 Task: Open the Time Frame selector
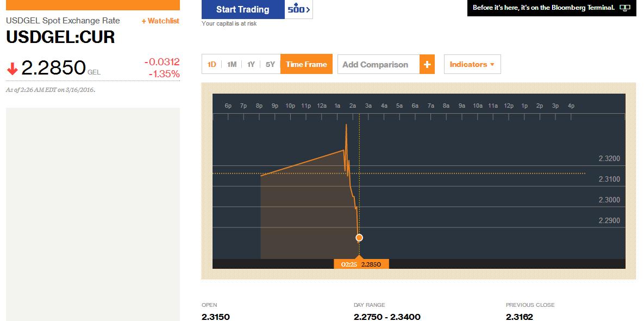[x=307, y=65]
